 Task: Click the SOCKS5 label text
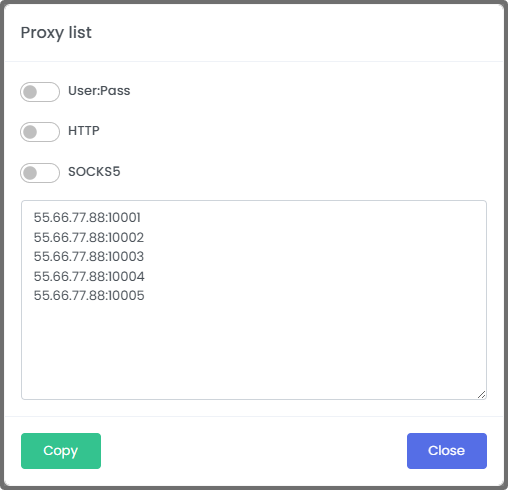click(94, 172)
